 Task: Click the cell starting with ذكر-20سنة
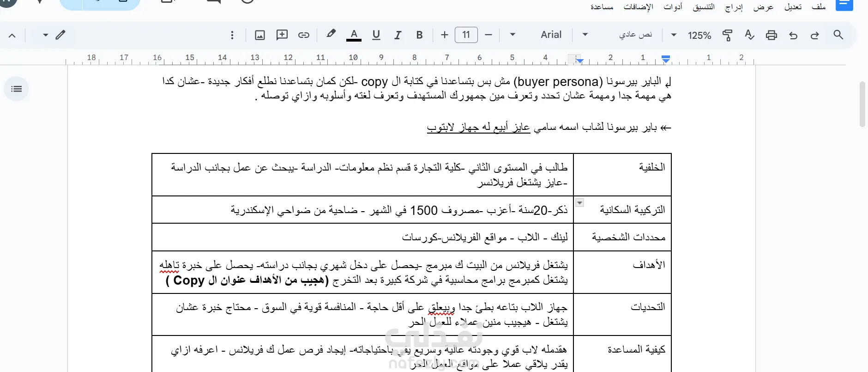[362, 210]
